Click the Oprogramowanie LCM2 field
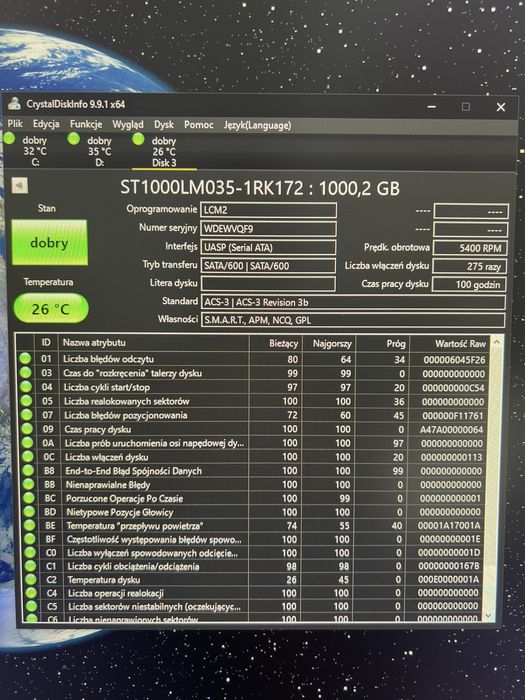 pos(268,210)
